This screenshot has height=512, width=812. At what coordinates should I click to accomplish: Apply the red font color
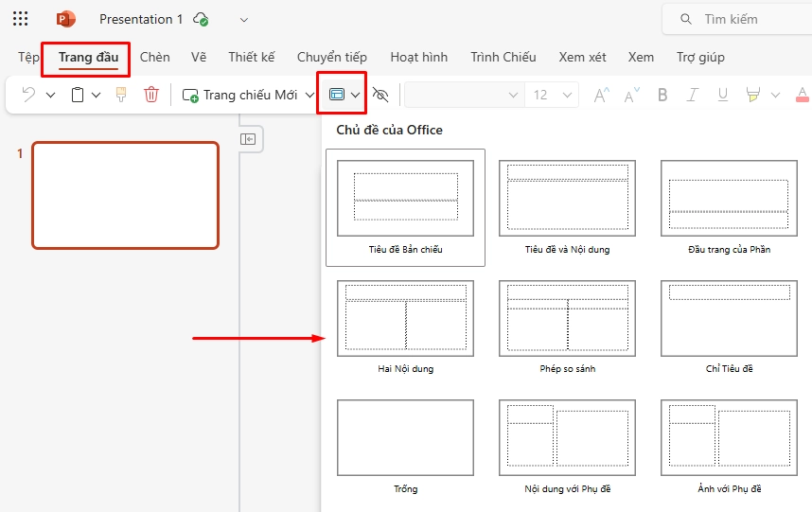click(x=803, y=95)
